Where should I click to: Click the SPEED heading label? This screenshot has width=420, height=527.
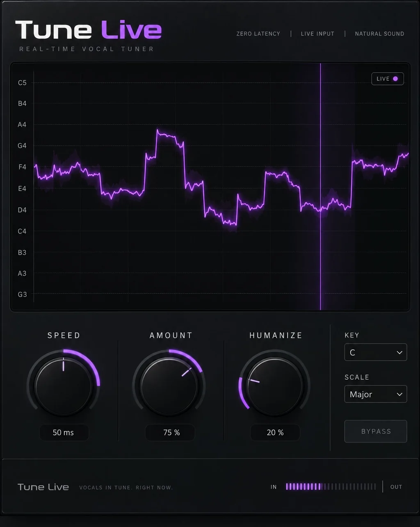[x=64, y=335]
